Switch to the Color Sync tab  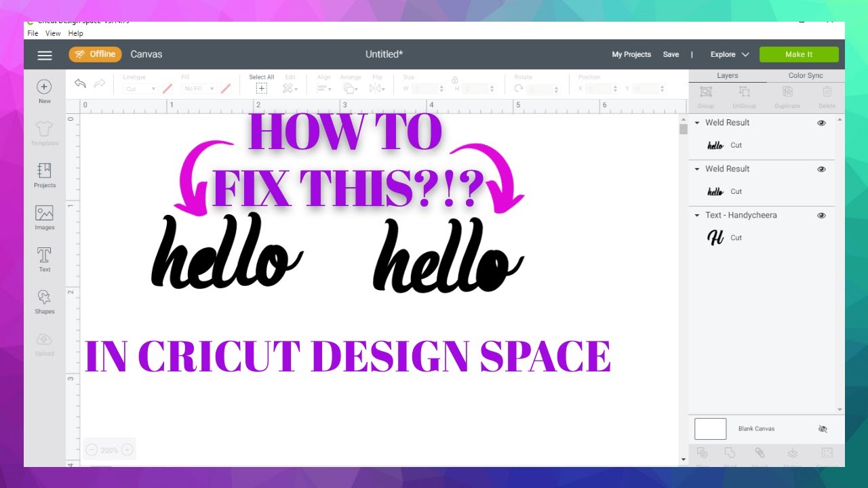click(806, 76)
